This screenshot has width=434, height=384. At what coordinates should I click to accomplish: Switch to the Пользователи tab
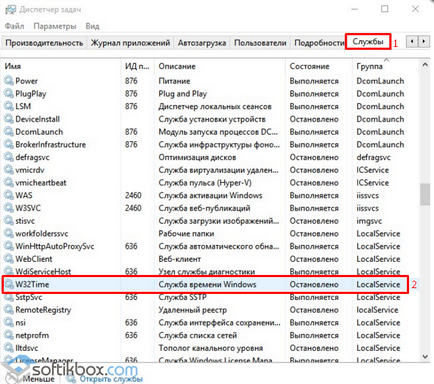260,43
